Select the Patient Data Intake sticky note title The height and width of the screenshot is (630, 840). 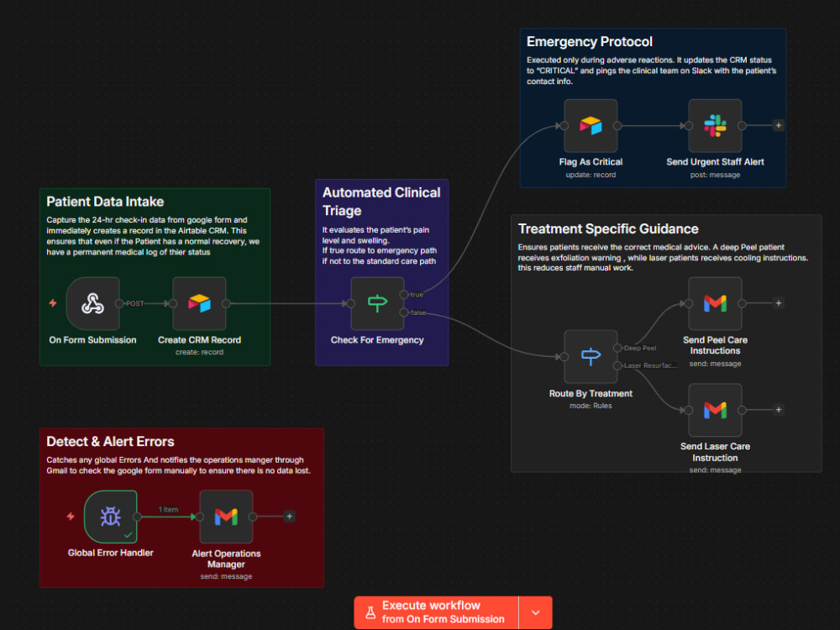tap(105, 202)
